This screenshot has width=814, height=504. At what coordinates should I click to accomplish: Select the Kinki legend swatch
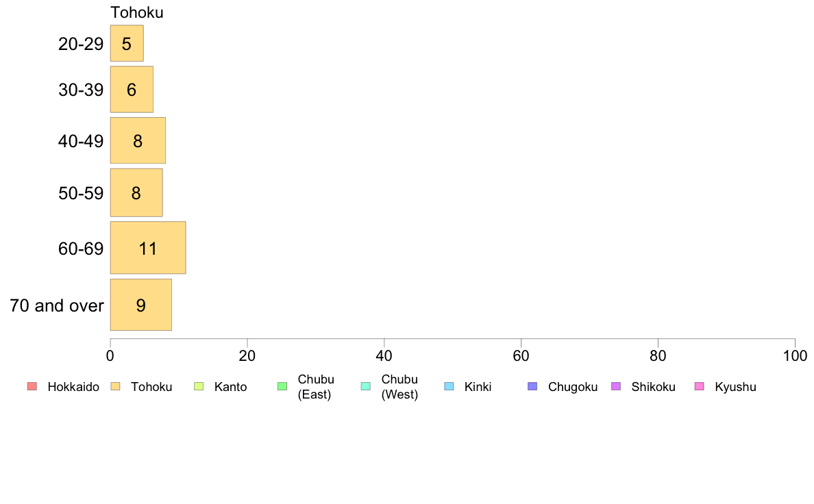coord(449,386)
